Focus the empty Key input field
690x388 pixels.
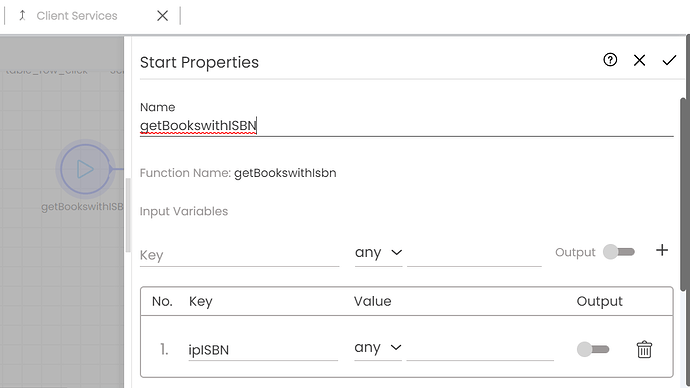[239, 255]
